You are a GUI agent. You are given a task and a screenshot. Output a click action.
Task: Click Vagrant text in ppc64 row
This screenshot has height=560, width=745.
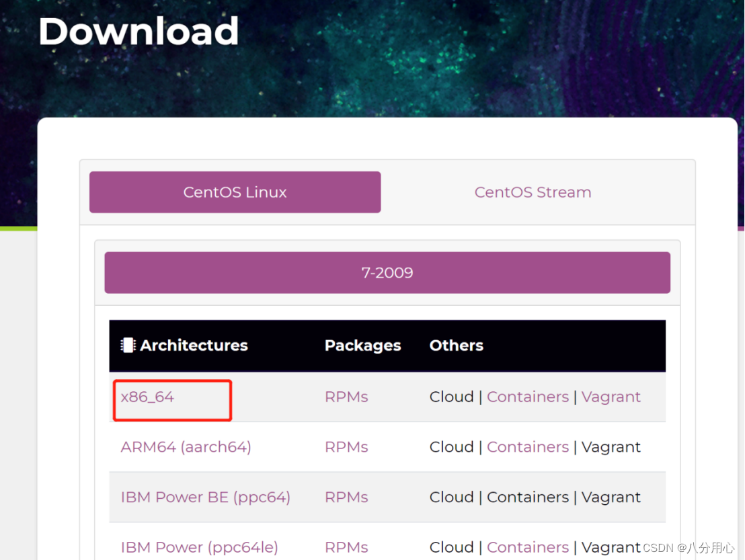(x=611, y=497)
